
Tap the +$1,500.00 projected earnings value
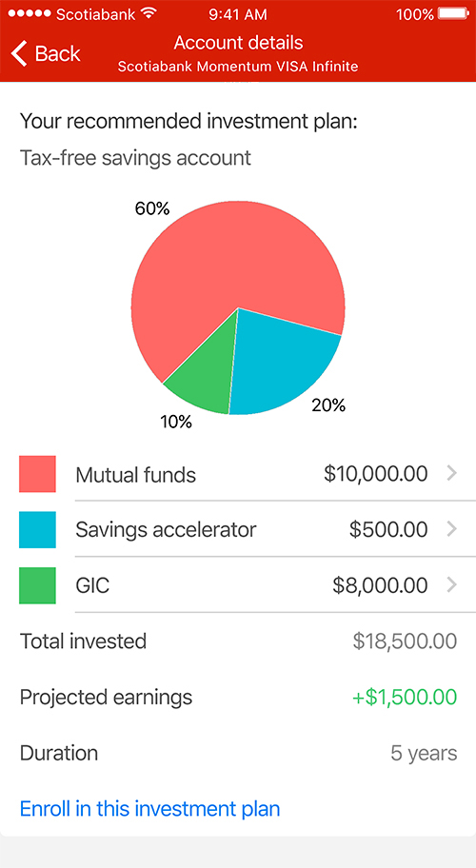coord(405,697)
